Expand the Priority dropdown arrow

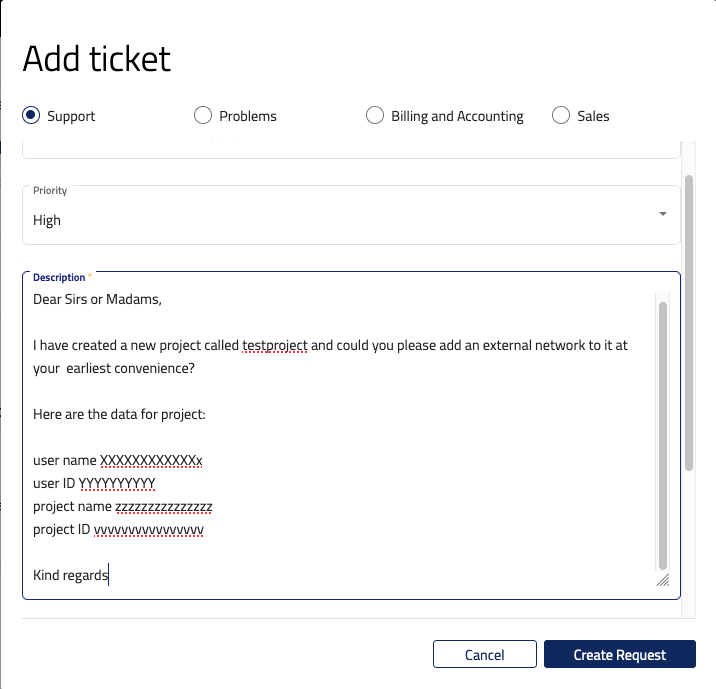pyautogui.click(x=662, y=214)
